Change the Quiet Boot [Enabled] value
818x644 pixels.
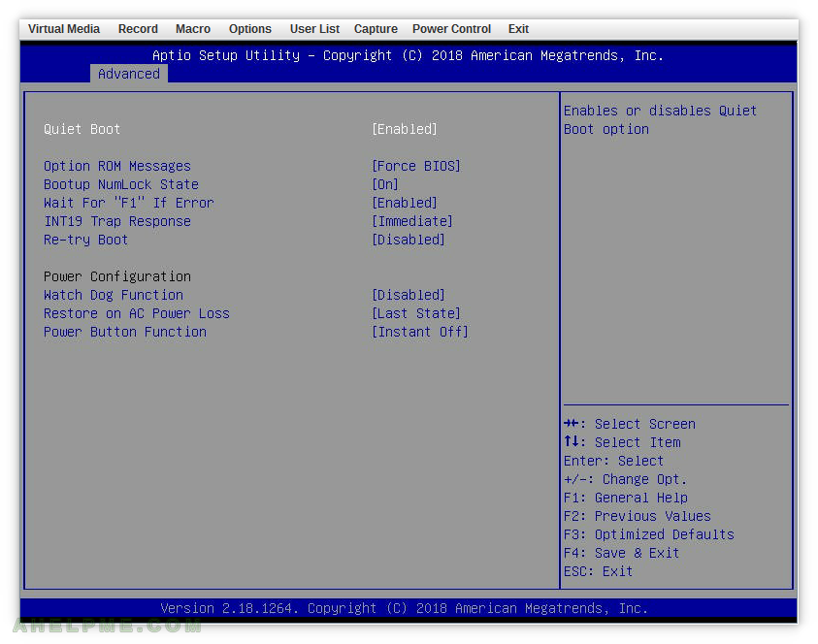tap(405, 129)
